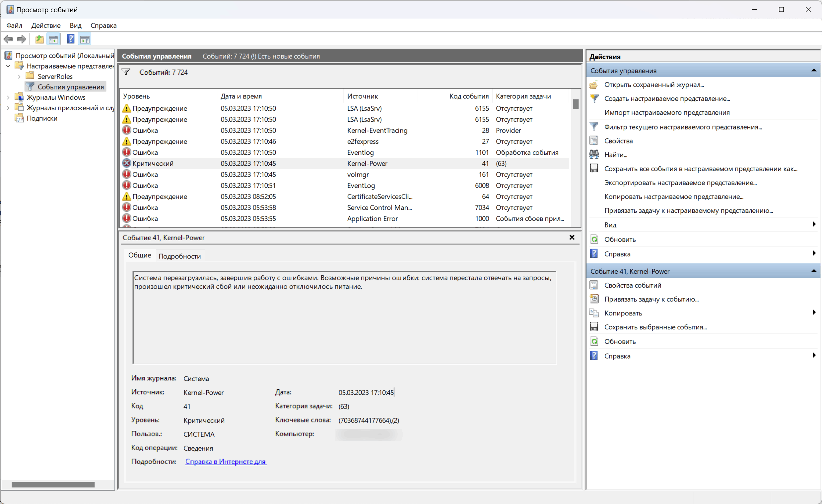822x504 pixels.
Task: Open the Find (Найти) binoculars action
Action: [594, 155]
